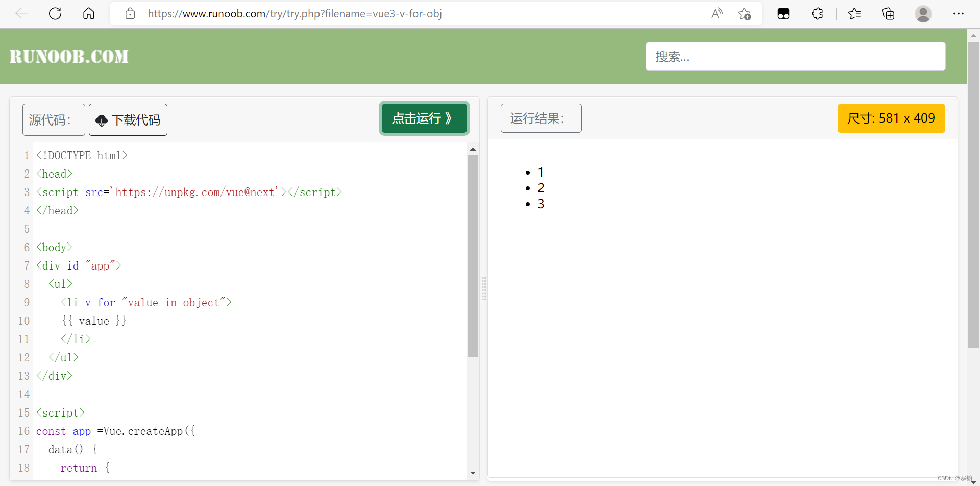Viewport: 980px width, 486px height.
Task: Click the code editor vertical scrollbar thumb
Action: pos(473,256)
